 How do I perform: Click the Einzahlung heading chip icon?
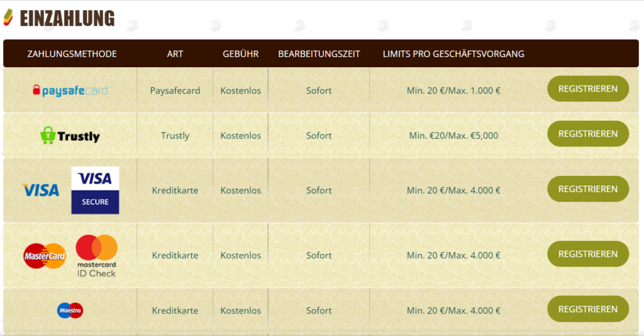(8, 18)
